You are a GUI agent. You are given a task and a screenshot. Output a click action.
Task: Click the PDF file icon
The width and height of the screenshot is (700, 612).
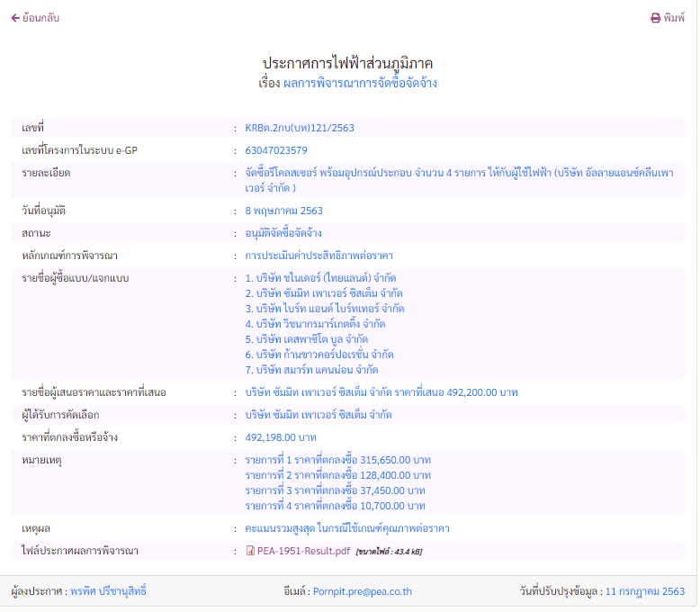point(250,551)
